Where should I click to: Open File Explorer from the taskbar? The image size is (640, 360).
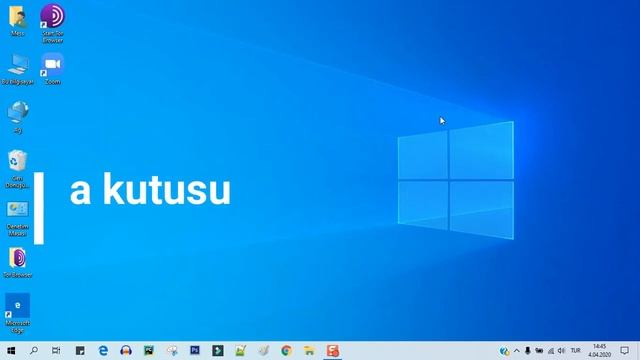(309, 351)
